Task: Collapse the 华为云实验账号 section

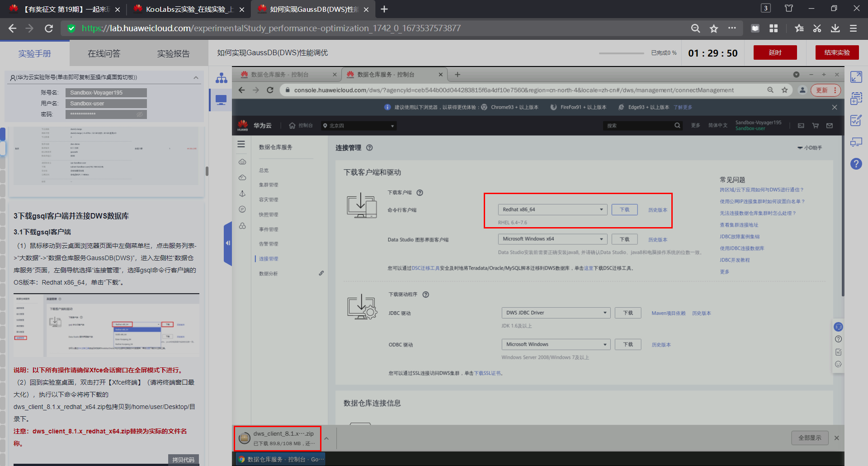Action: point(196,77)
